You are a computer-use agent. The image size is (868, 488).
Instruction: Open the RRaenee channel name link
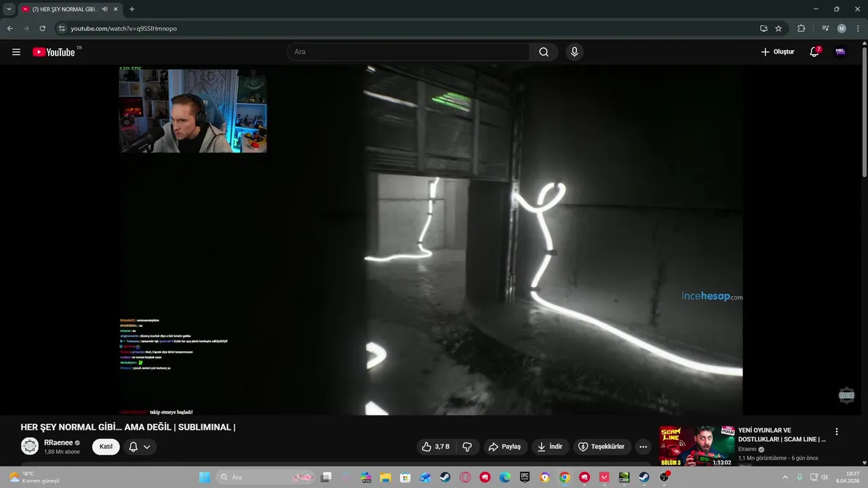(58, 443)
